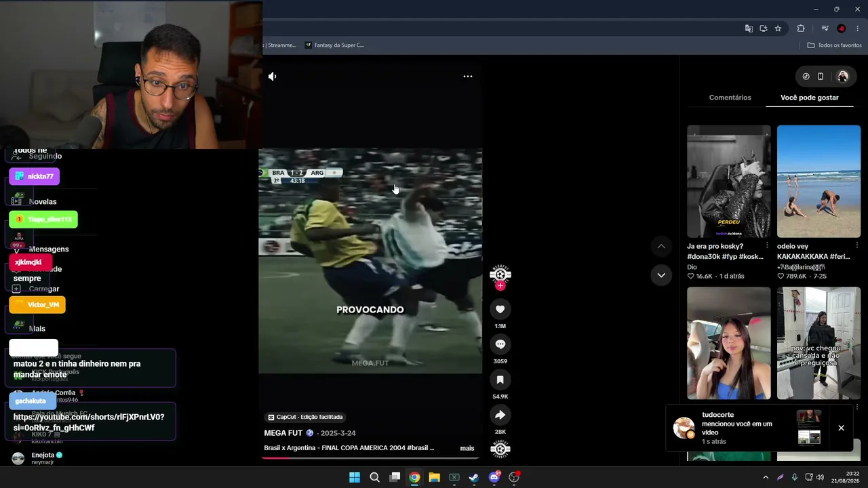Show hidden system tray icons
The height and width of the screenshot is (488, 868).
(766, 477)
